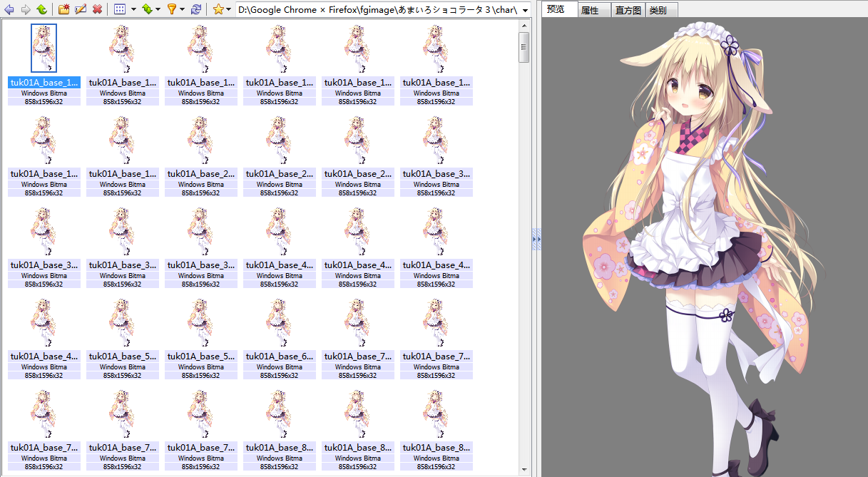Open the filter dropdown arrow
Screen dimensions: 868x477
click(183, 10)
